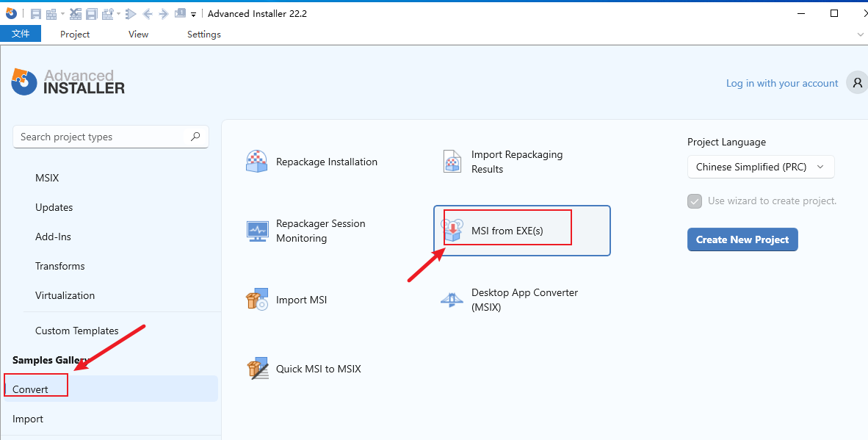This screenshot has width=868, height=440.
Task: Choose the Desktop App Converter (MSIX) icon
Action: tap(452, 300)
